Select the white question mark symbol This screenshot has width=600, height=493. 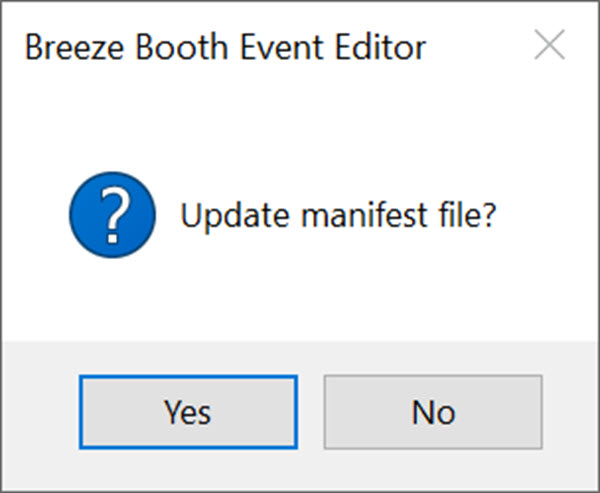[114, 215]
